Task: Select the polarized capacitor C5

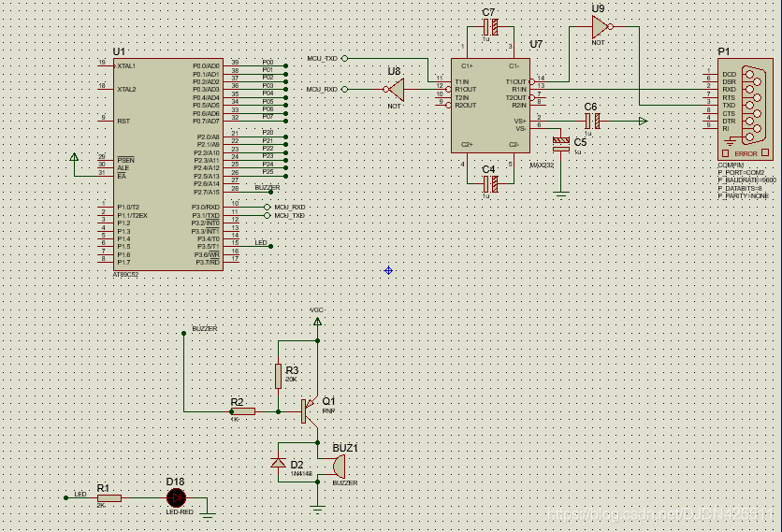Action: coord(561,143)
